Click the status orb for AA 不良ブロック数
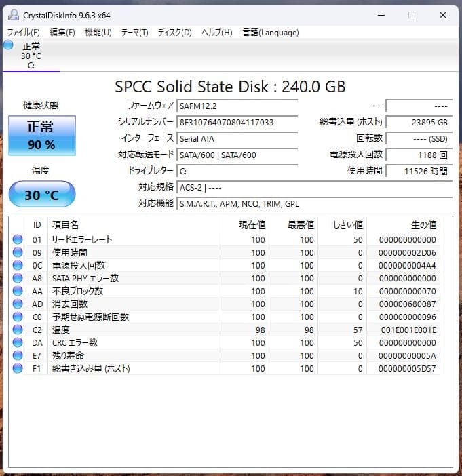462x476 pixels. [x=18, y=291]
